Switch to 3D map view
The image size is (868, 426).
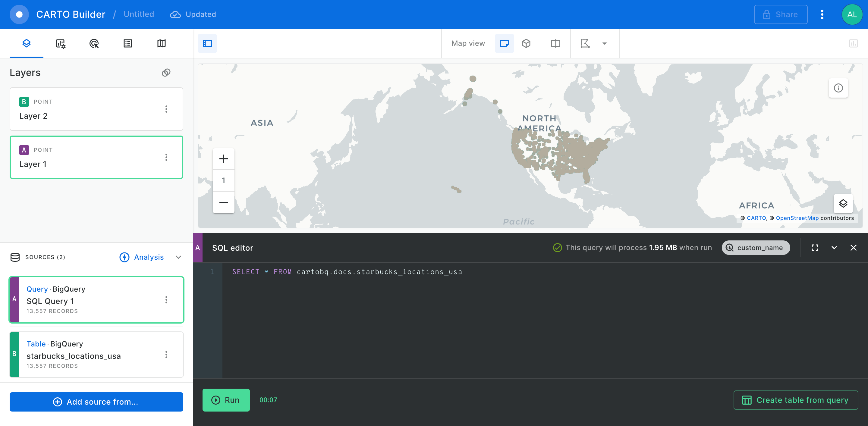(526, 43)
